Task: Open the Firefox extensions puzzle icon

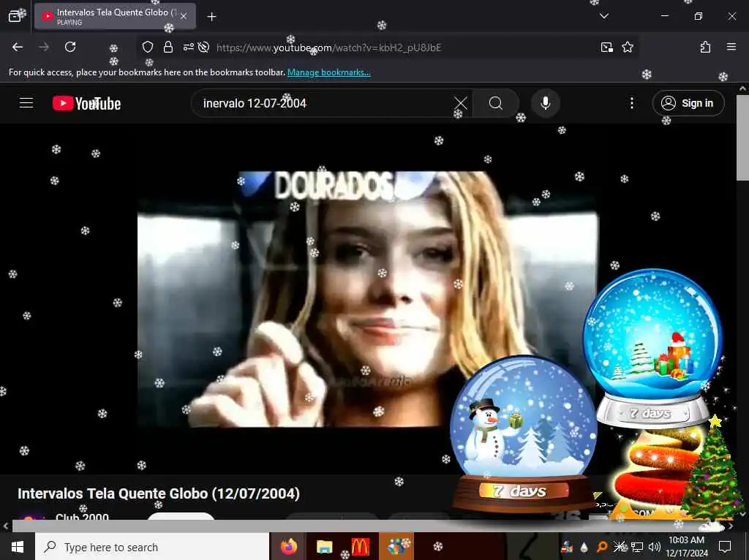Action: pos(705,47)
